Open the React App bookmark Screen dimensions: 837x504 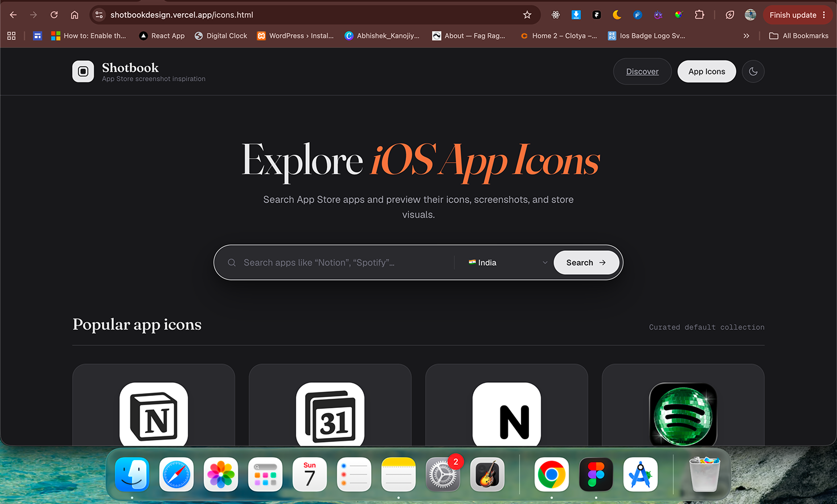point(162,36)
